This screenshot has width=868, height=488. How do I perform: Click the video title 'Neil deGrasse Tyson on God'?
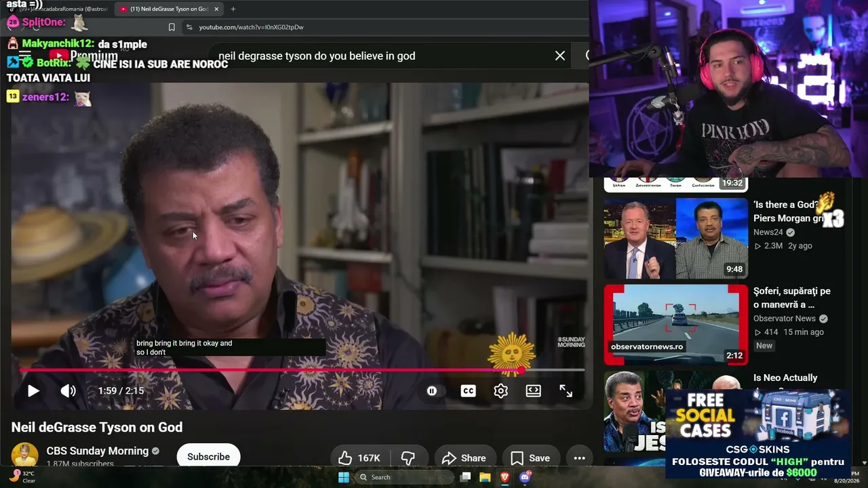[x=97, y=427]
